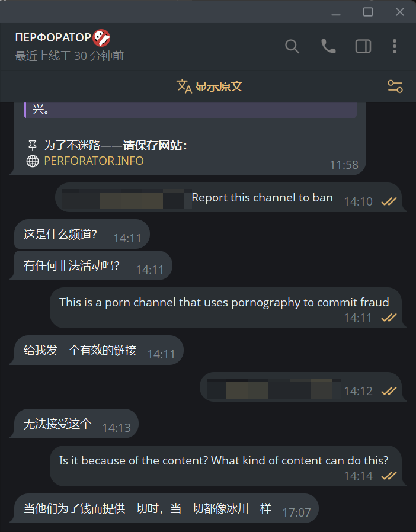Click the read checkmarks on 14:14 message
Screen dimensions: 416x532
(389, 476)
